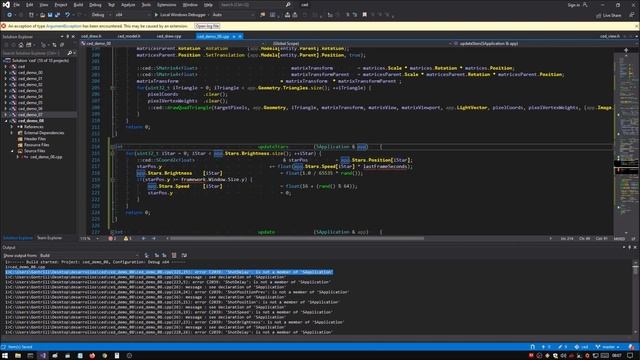Open the ced_view.h tab

pyautogui.click(x=610, y=36)
